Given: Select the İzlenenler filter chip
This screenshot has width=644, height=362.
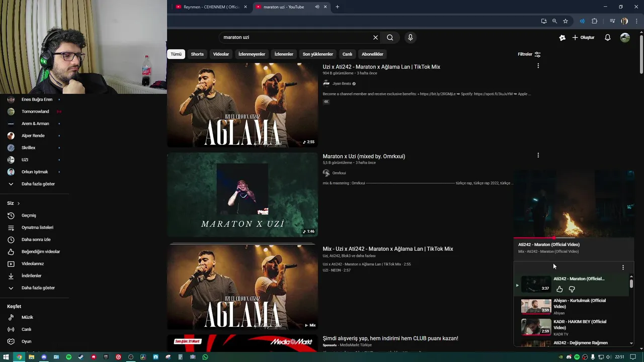Looking at the screenshot, I should click(x=284, y=54).
